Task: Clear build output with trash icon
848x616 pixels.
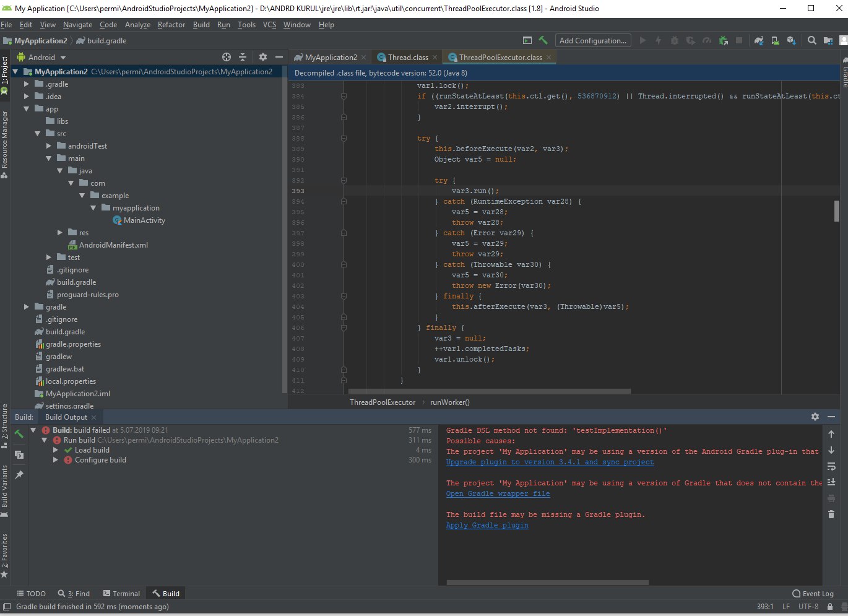Action: click(x=831, y=514)
